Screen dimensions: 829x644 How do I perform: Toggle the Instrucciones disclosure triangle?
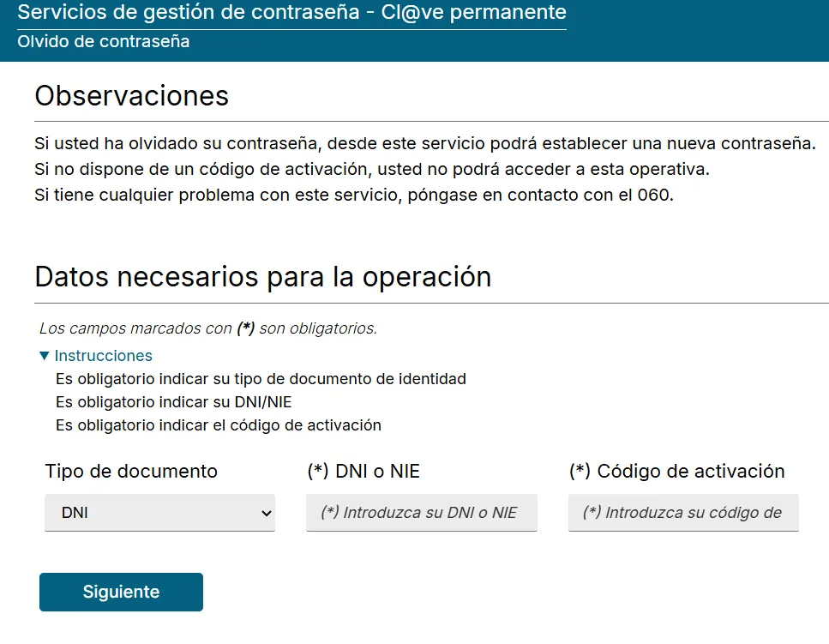pyautogui.click(x=41, y=355)
